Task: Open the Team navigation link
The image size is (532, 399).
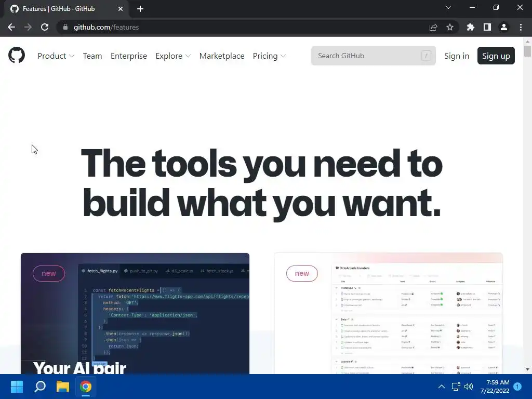Action: click(92, 56)
